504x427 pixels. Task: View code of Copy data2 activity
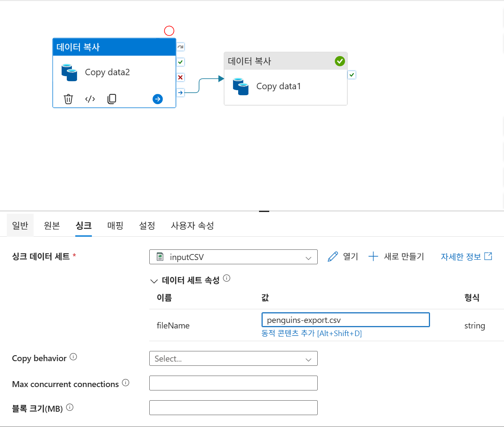90,99
